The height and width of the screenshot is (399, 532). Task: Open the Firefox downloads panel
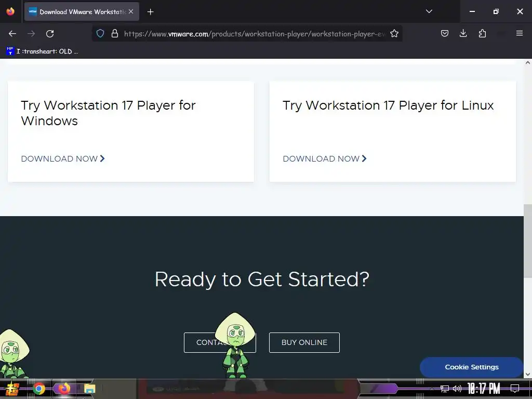pyautogui.click(x=463, y=33)
